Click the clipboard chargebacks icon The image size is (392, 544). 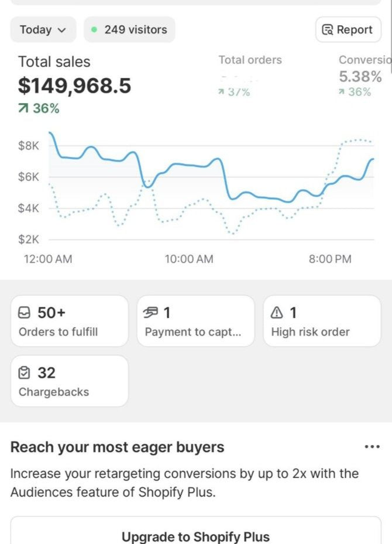(24, 373)
